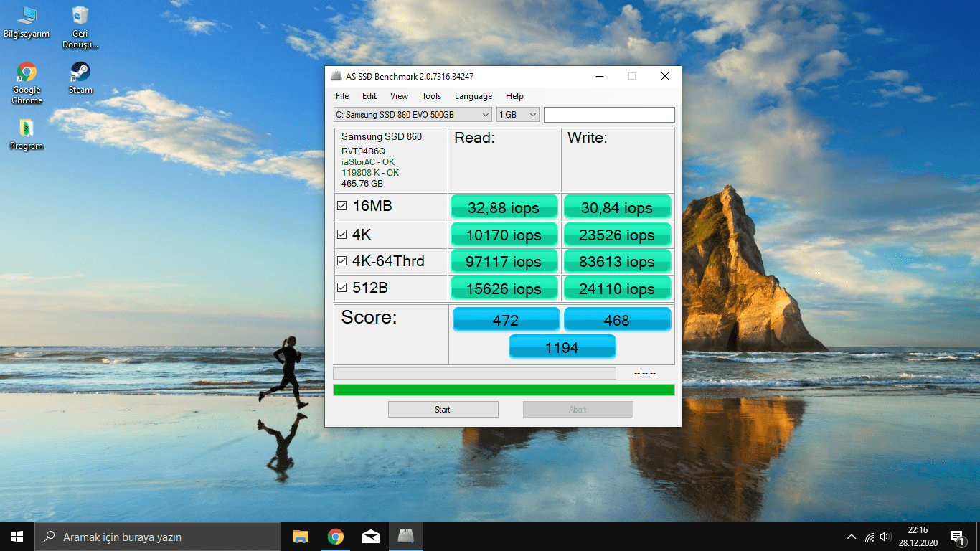This screenshot has width=980, height=551.
Task: Uncheck the 4K test checkbox
Action: (342, 235)
